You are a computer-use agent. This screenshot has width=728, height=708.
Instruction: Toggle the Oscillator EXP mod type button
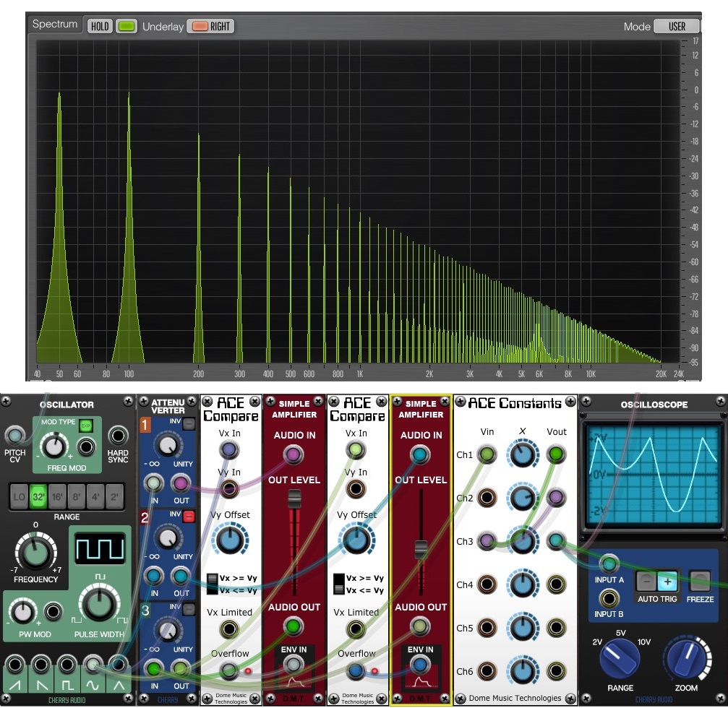click(86, 426)
